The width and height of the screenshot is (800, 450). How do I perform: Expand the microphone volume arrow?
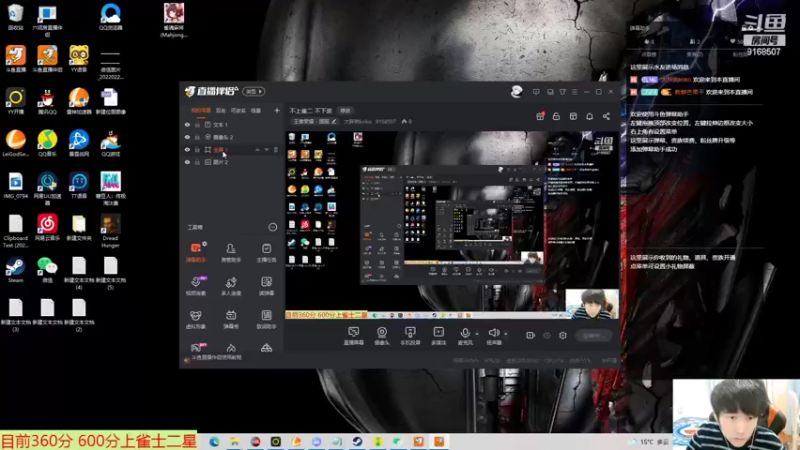[477, 334]
